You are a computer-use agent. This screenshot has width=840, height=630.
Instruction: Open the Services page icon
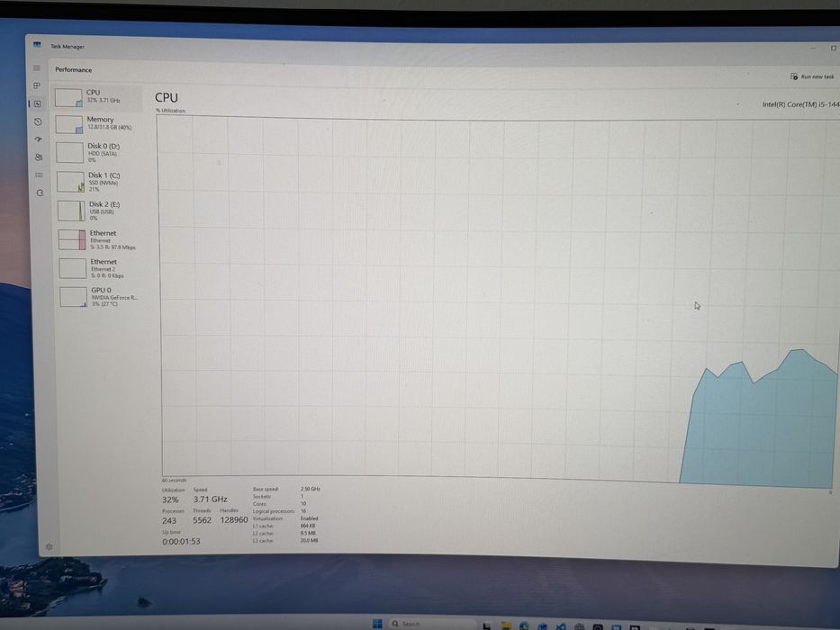40,193
